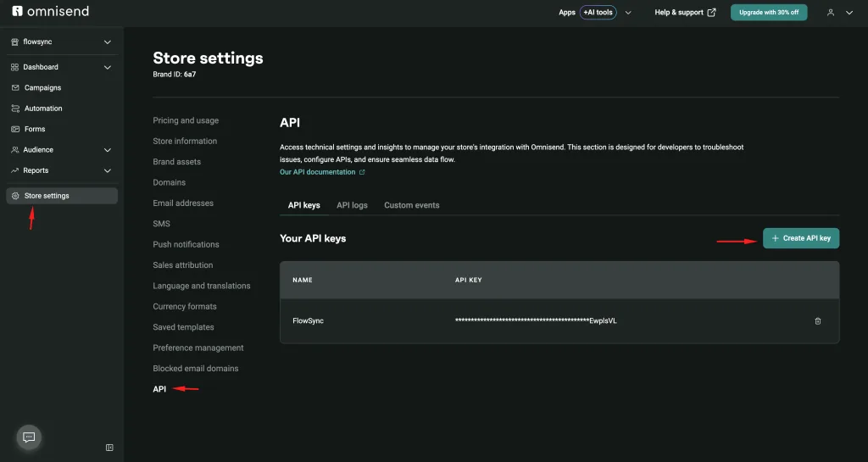Click the API KEY column header
This screenshot has width=868, height=462.
pyautogui.click(x=468, y=280)
